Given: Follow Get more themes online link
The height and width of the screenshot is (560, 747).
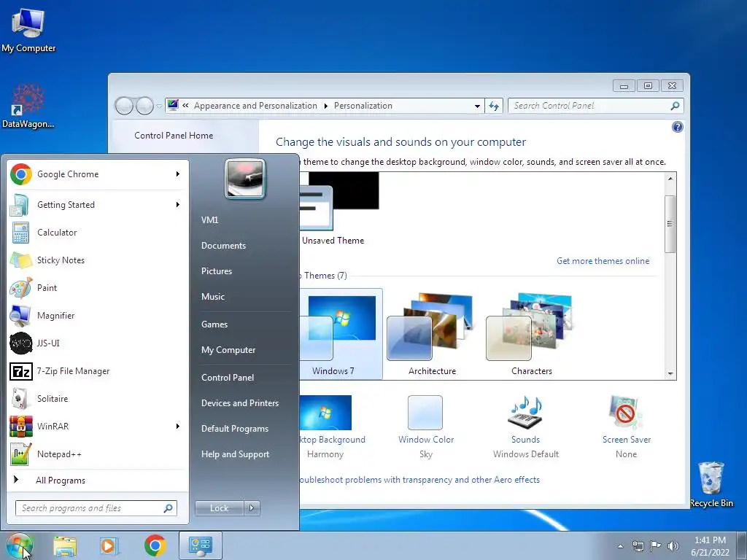Looking at the screenshot, I should 603,261.
